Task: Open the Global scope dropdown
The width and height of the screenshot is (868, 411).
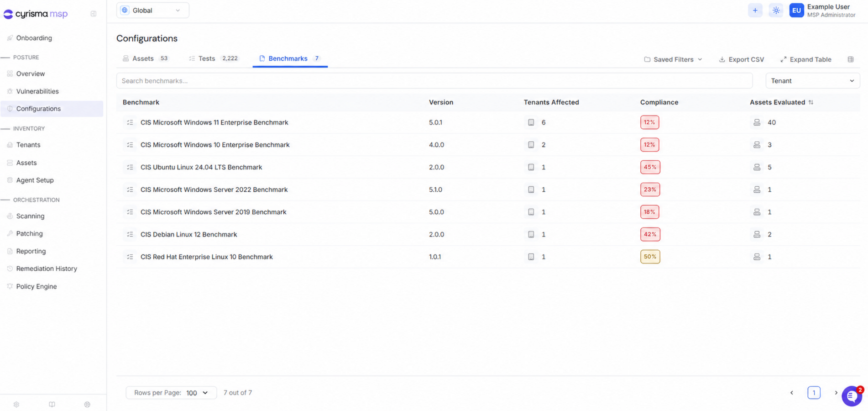Action: click(x=152, y=10)
